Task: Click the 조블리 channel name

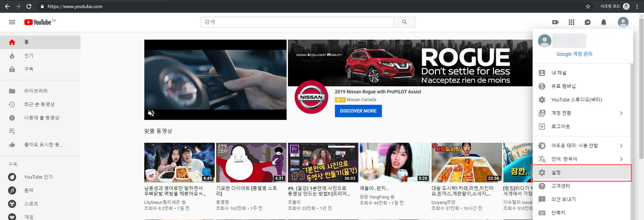Action: pos(294,202)
